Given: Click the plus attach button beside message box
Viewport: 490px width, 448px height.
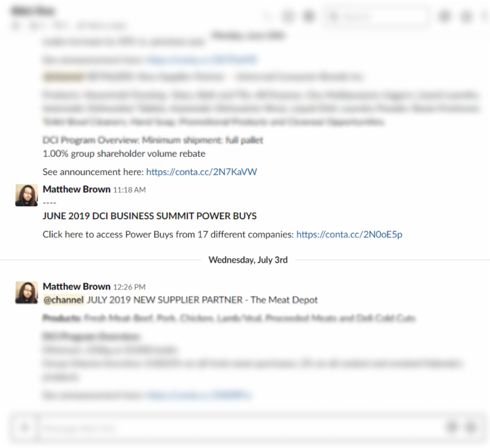Looking at the screenshot, I should coord(24,427).
